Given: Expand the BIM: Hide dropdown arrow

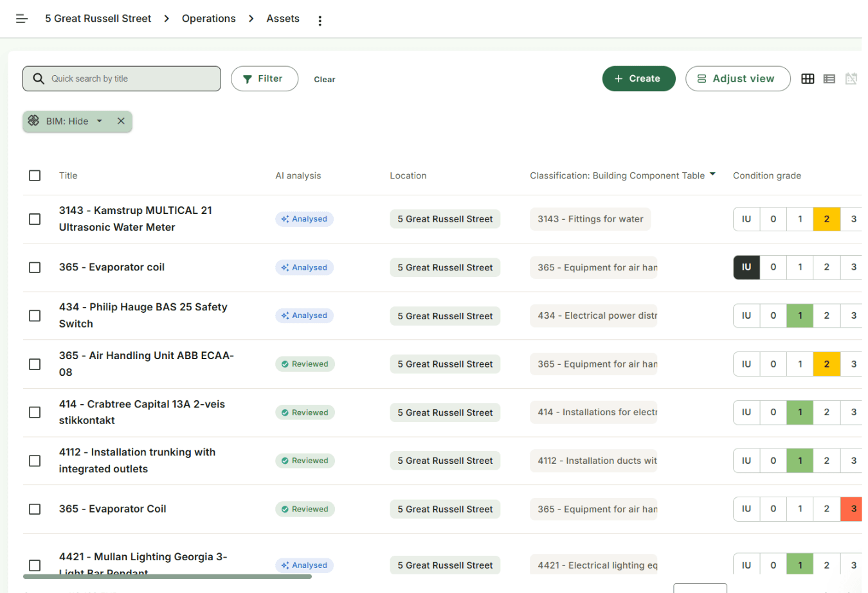Looking at the screenshot, I should [x=100, y=121].
